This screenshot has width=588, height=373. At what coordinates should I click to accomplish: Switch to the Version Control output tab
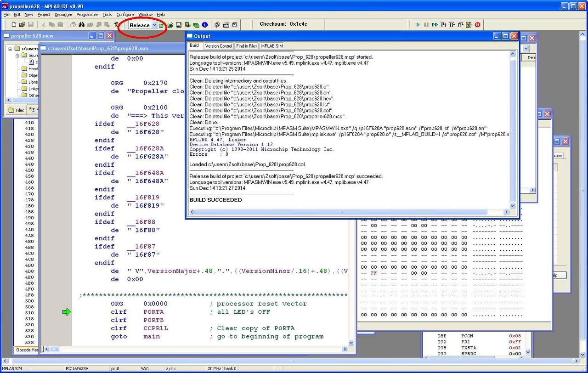click(x=219, y=46)
